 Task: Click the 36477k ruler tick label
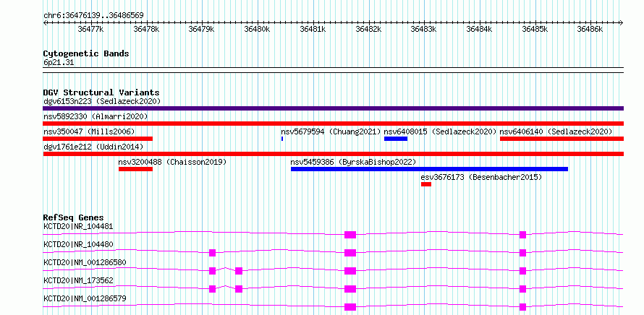90,29
